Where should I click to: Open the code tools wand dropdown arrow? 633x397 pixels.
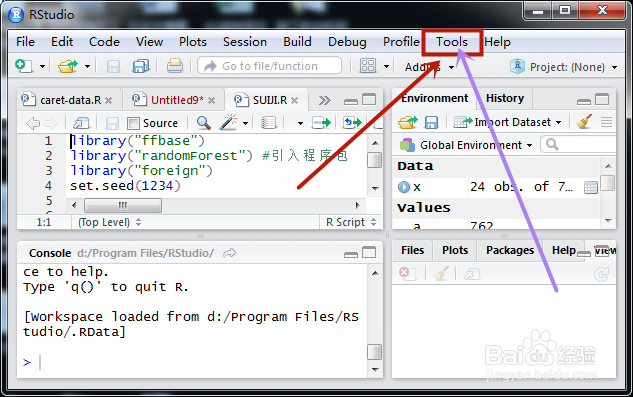click(x=245, y=123)
